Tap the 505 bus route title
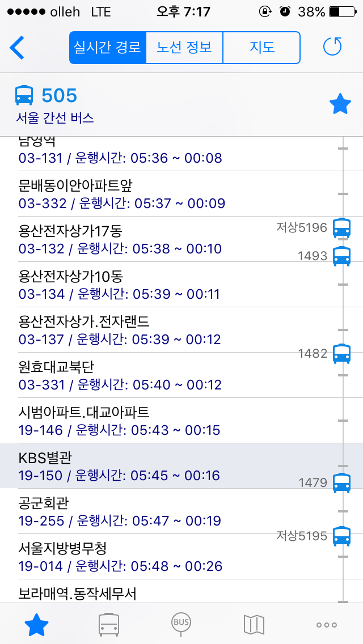This screenshot has height=644, width=363. [59, 95]
